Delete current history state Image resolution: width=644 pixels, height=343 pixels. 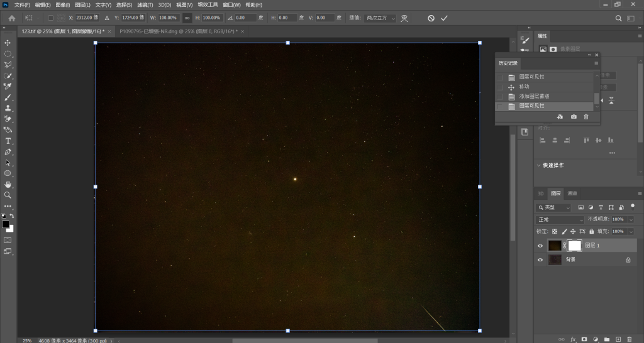point(586,117)
